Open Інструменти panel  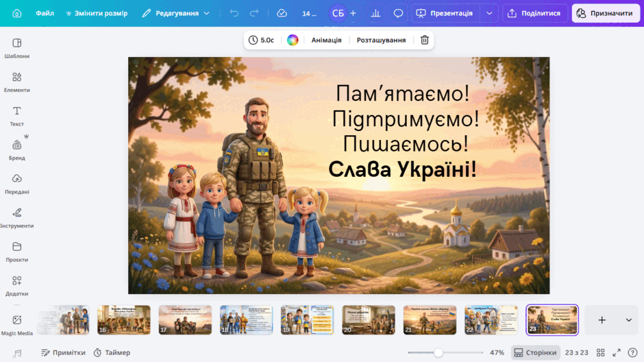(x=17, y=218)
